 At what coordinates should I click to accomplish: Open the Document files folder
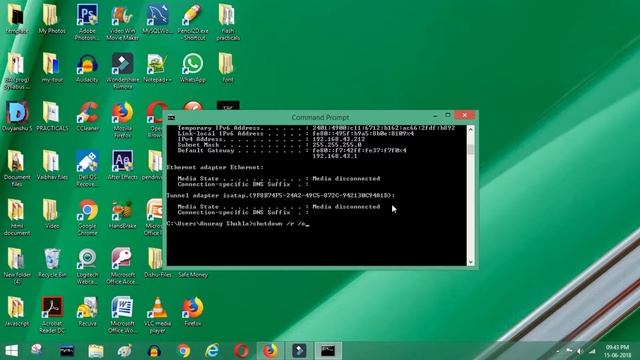17,168
